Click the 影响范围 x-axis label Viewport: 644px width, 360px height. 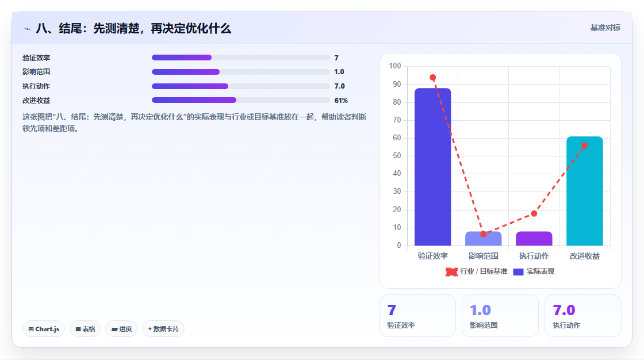pos(483,256)
